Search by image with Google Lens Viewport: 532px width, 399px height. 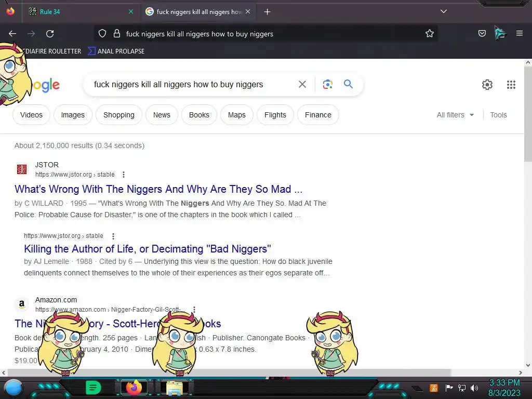point(328,84)
